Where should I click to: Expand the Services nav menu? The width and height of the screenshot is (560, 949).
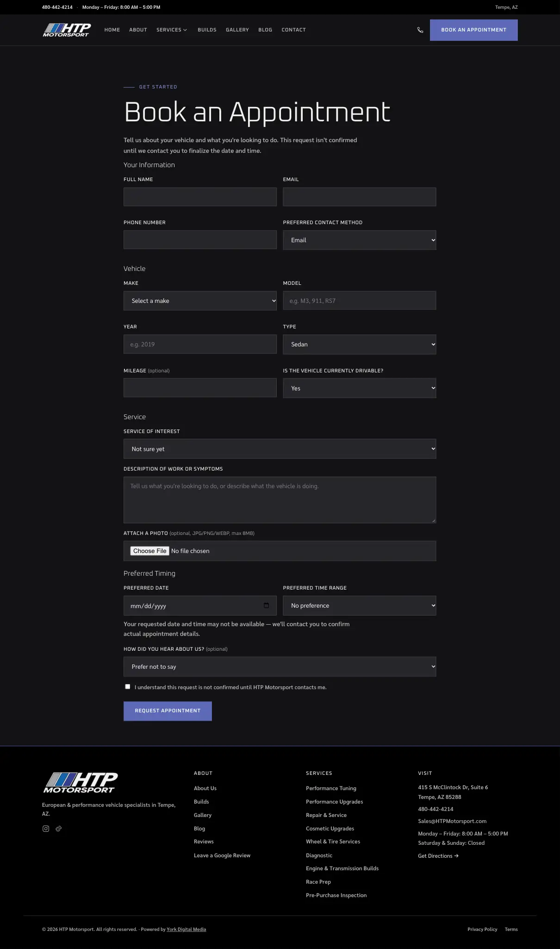pyautogui.click(x=172, y=30)
